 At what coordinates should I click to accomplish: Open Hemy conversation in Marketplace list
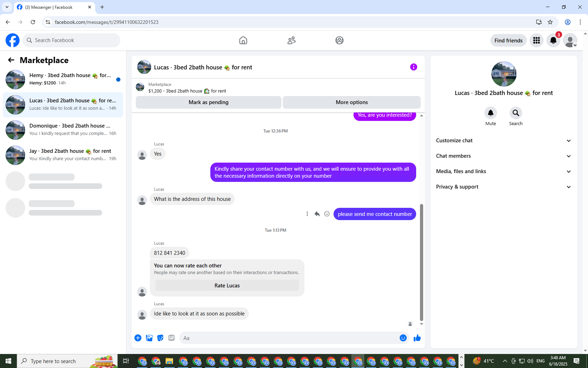(63, 80)
